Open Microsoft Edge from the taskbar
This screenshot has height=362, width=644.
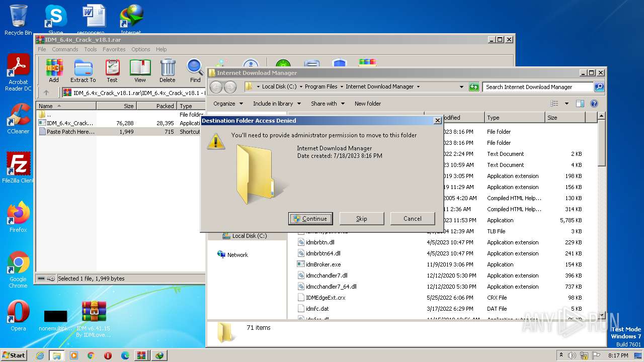pyautogui.click(x=125, y=355)
